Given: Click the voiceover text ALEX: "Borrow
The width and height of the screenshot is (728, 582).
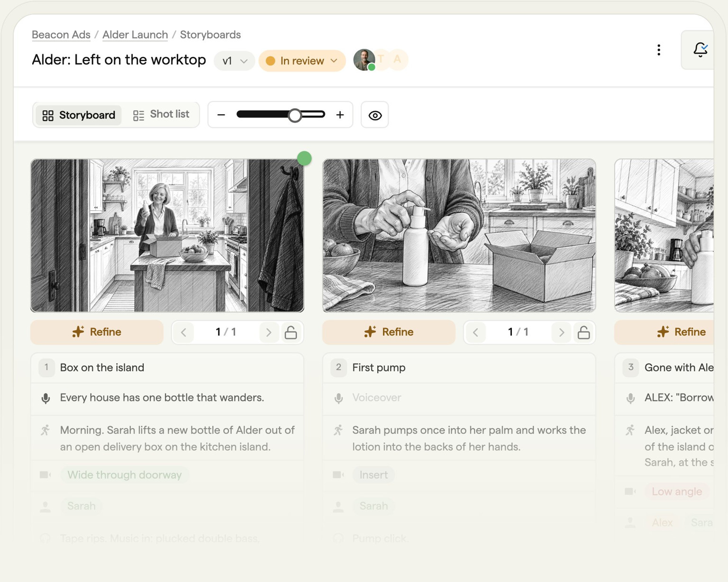Looking at the screenshot, I should pos(679,398).
